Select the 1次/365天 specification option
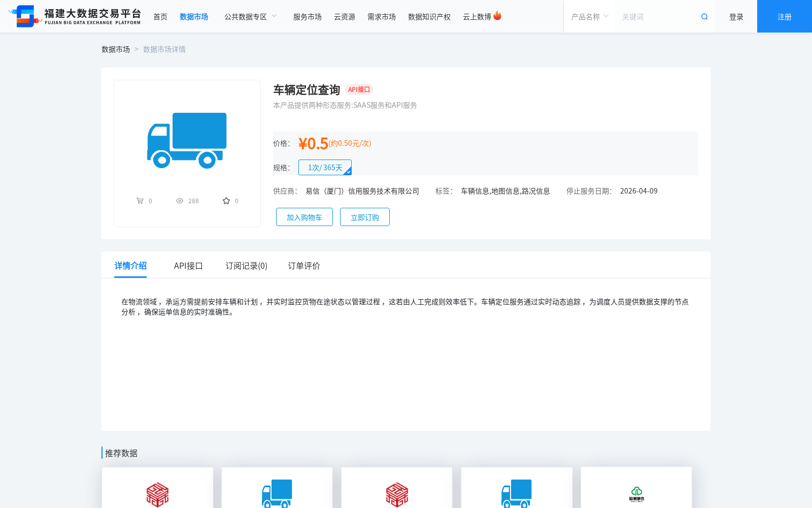Screen dimensions: 812x508 (x=325, y=167)
